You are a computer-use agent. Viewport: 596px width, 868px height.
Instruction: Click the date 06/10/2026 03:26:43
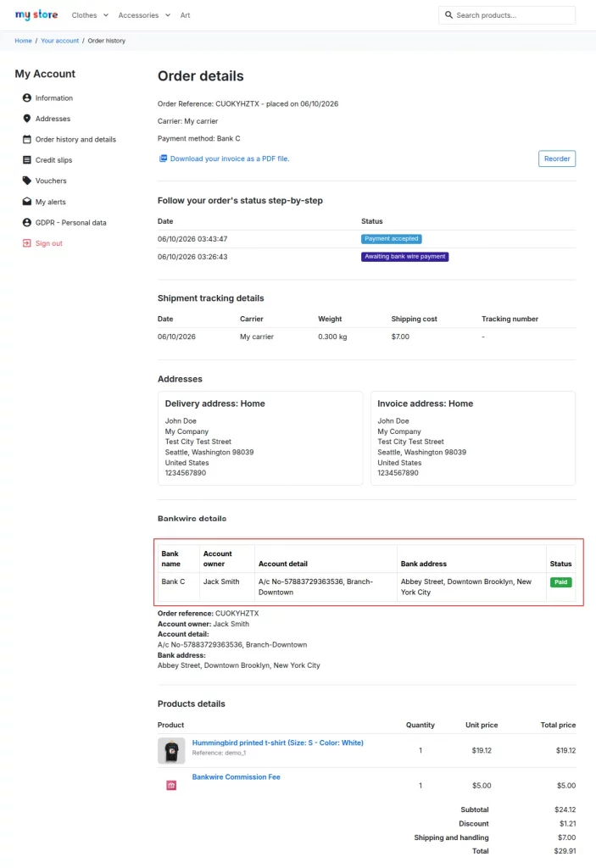point(192,257)
